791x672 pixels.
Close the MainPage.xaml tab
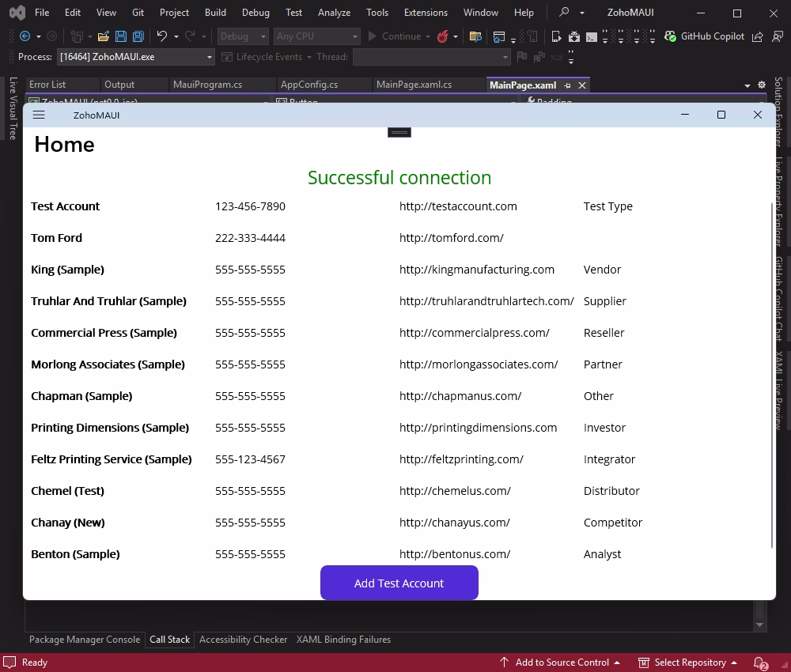[582, 85]
